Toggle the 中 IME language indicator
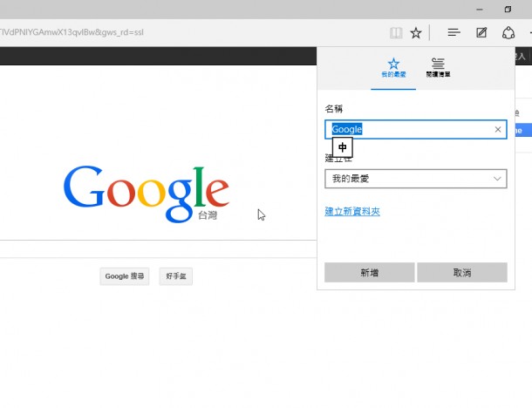Image resolution: width=532 pixels, height=408 pixels. [343, 147]
